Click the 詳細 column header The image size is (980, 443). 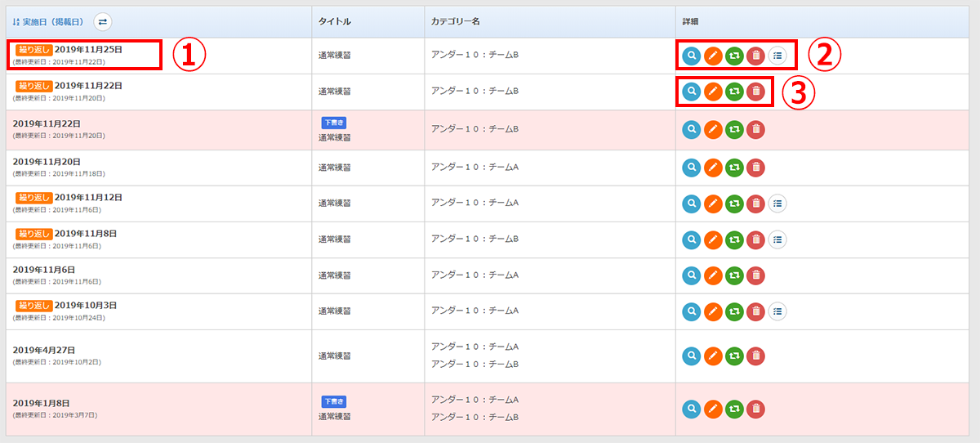(x=690, y=21)
